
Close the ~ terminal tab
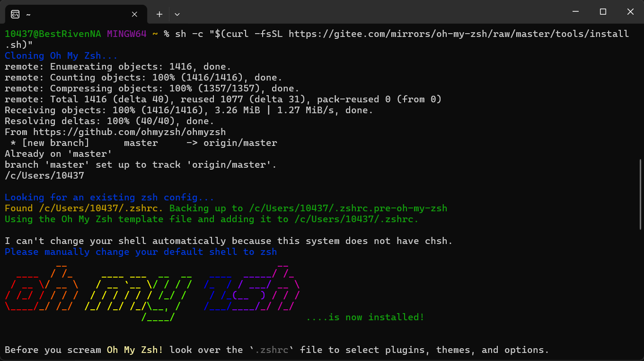(134, 14)
